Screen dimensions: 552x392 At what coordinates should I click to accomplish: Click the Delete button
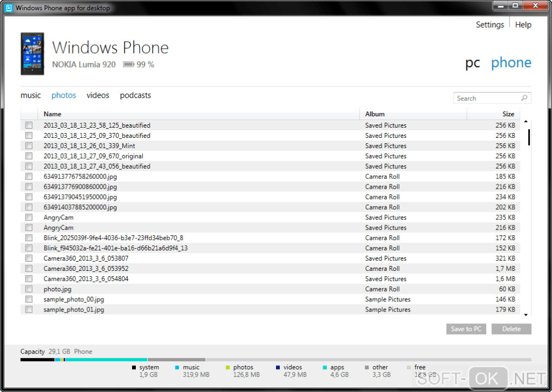511,329
